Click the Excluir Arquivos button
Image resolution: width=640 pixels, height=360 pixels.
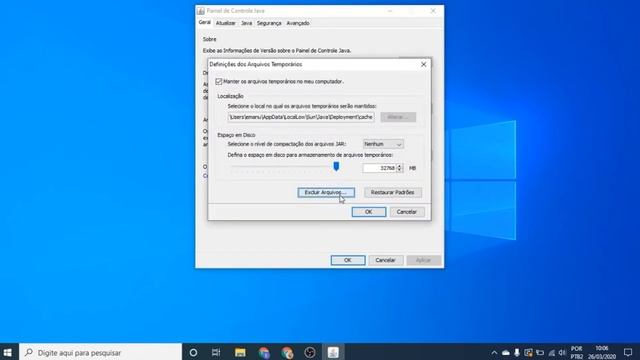pyautogui.click(x=326, y=192)
